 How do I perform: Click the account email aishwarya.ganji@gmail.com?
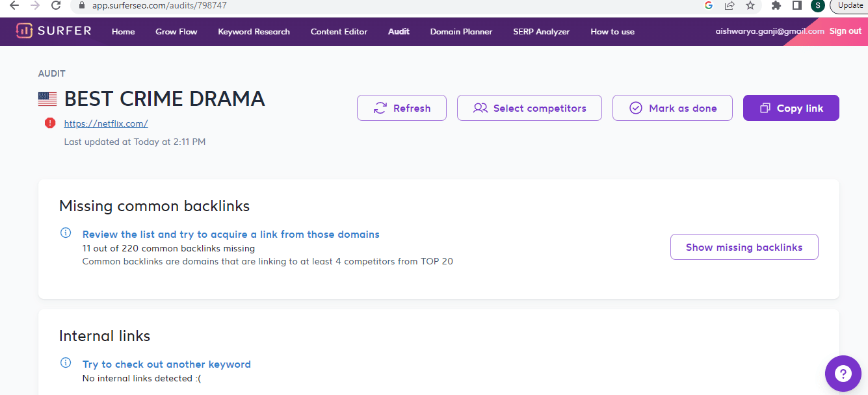tap(770, 31)
